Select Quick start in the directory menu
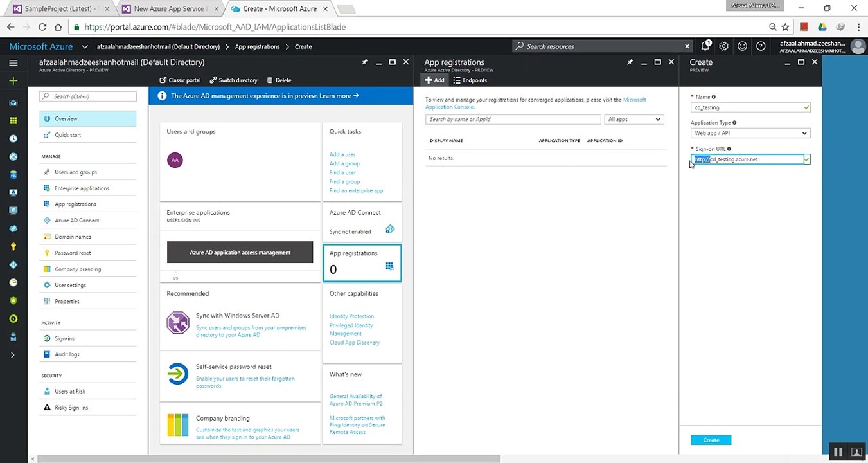This screenshot has width=868, height=463. [87, 135]
